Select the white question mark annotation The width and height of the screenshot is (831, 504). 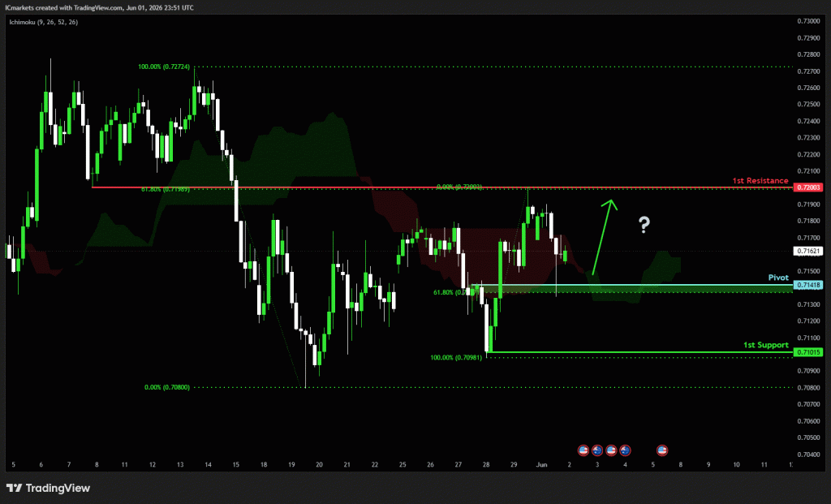(x=644, y=225)
